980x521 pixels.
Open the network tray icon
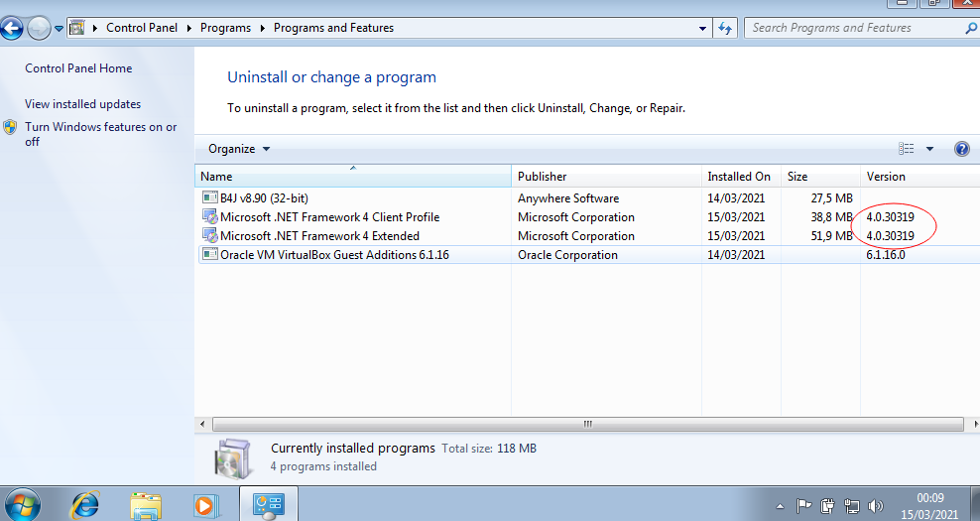pos(851,505)
